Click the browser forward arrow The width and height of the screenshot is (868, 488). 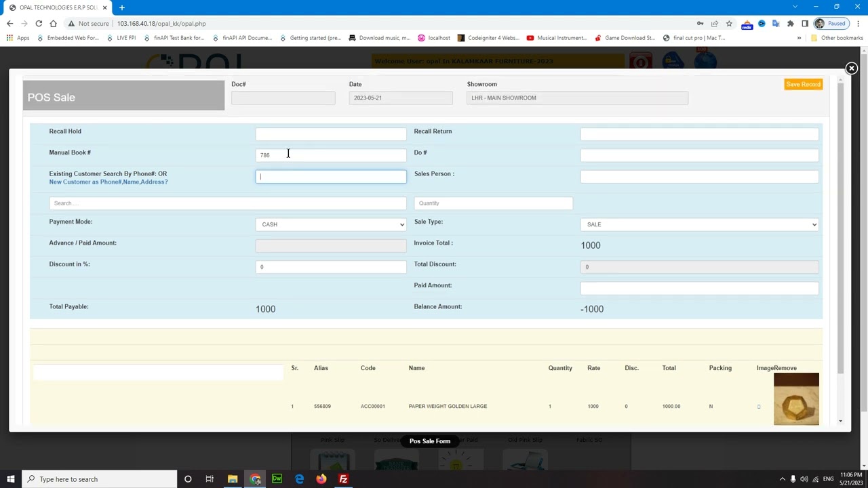pos(24,24)
